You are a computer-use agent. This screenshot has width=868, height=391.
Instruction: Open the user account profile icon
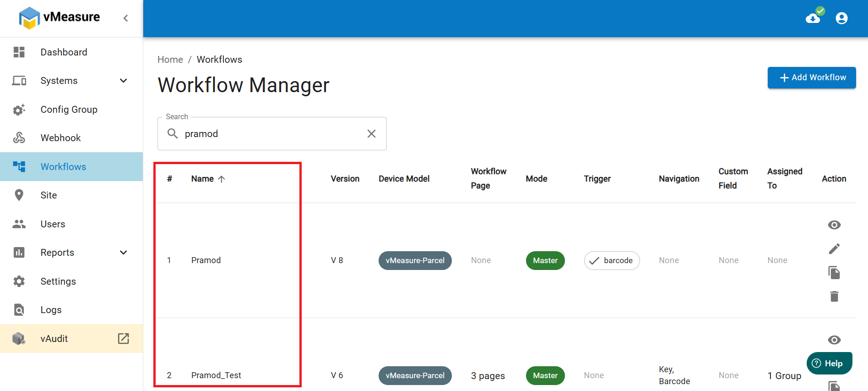click(841, 18)
